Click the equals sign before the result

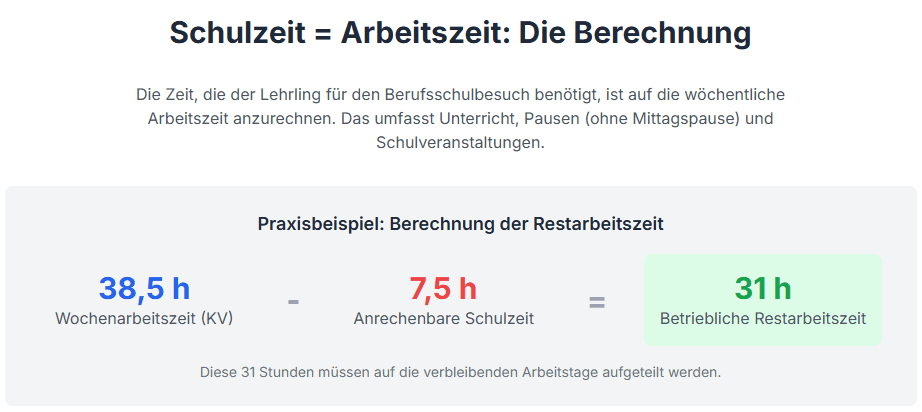(596, 301)
